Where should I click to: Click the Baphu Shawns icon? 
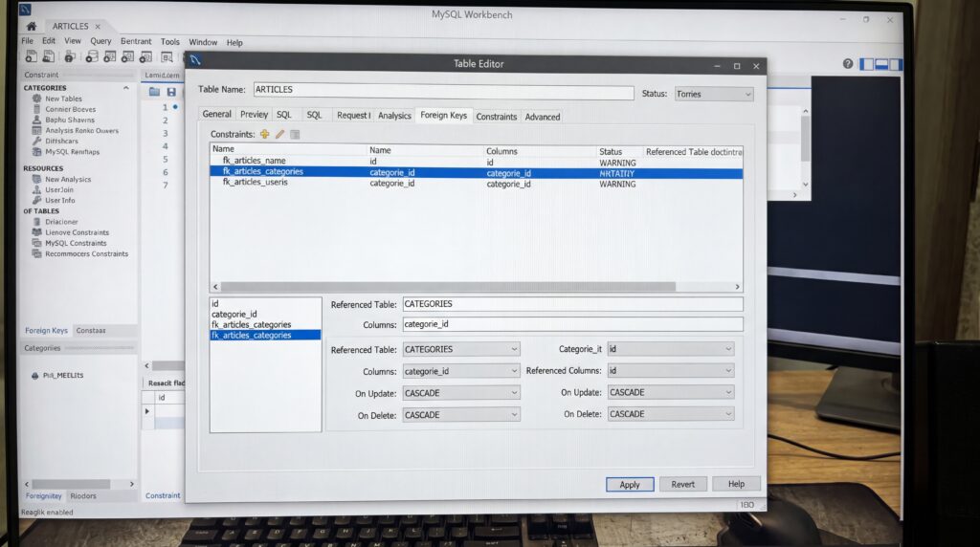37,120
